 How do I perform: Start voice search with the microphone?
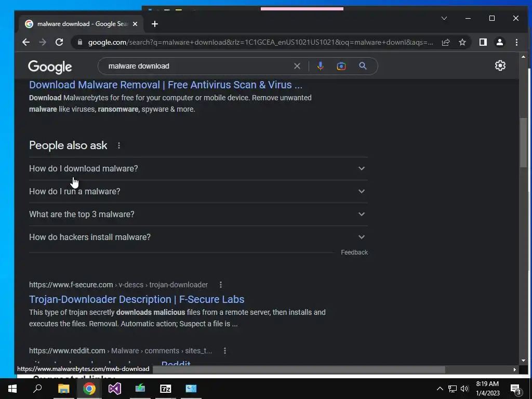click(x=320, y=66)
